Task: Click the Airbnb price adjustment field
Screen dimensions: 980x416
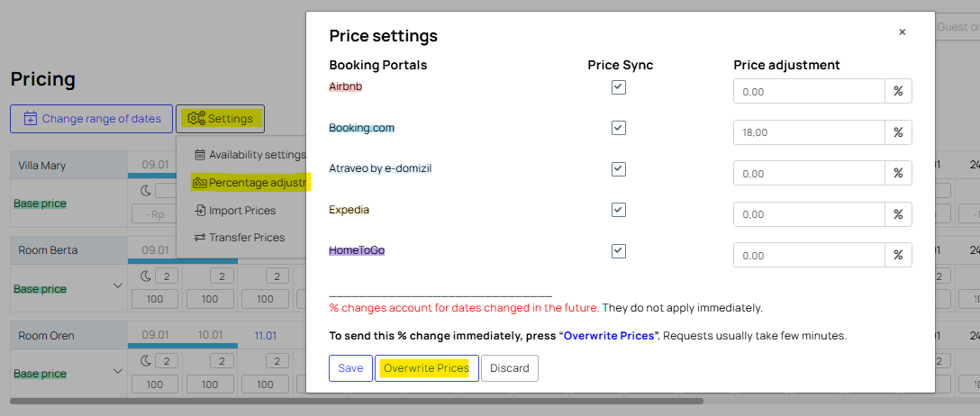Action: click(x=810, y=91)
